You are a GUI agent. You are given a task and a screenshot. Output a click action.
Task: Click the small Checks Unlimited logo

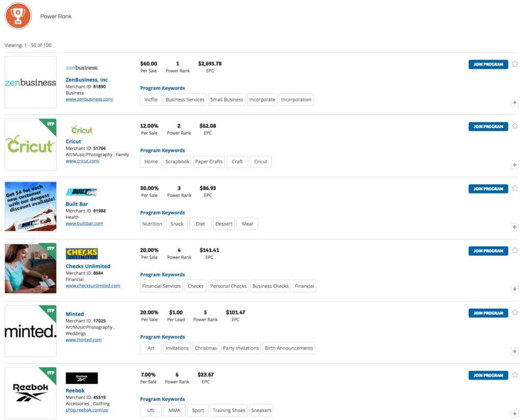click(x=82, y=254)
